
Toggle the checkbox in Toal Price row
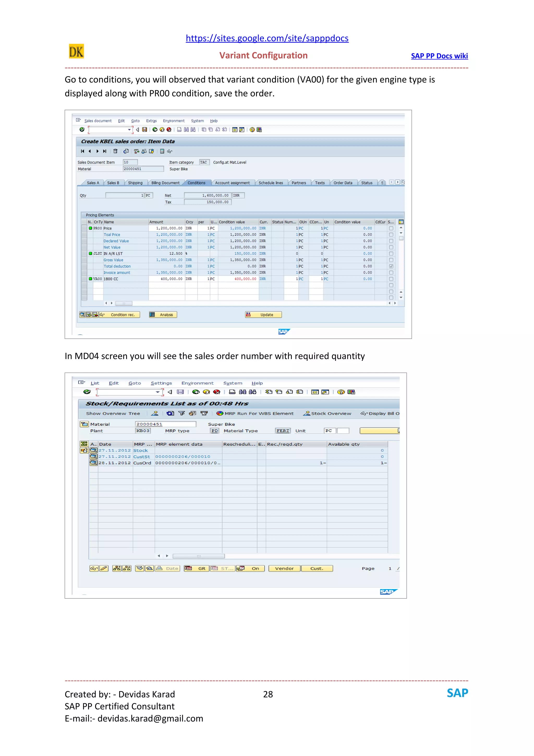click(x=391, y=235)
